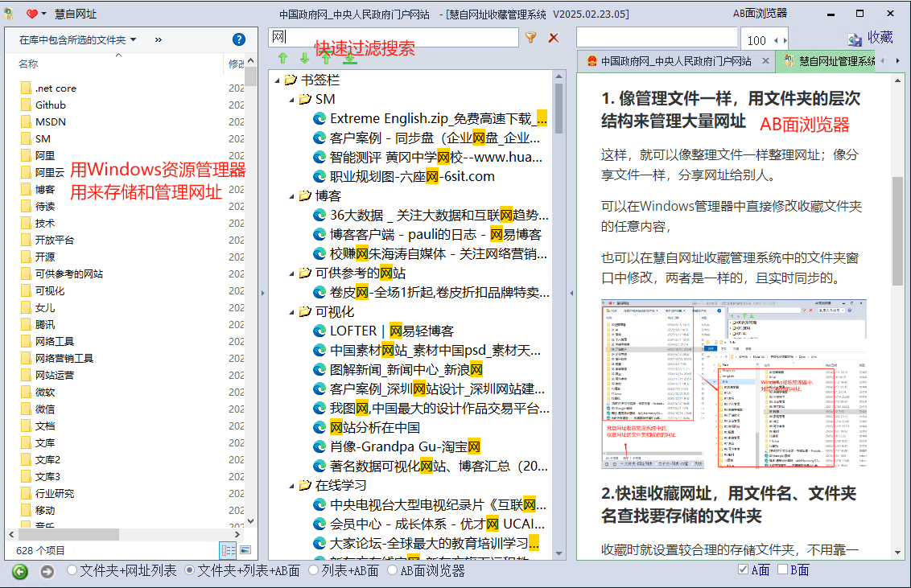Click the .net core folder icon
This screenshot has height=588, width=911.
[x=26, y=88]
